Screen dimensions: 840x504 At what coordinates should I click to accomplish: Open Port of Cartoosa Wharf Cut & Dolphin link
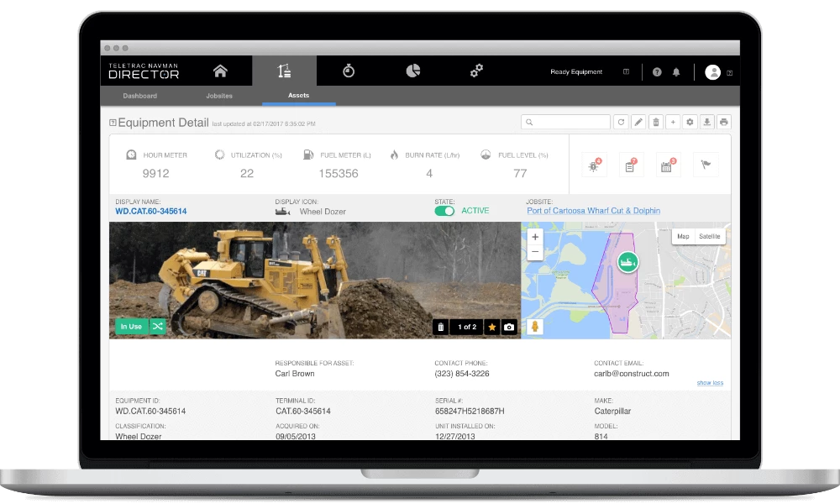[594, 211]
